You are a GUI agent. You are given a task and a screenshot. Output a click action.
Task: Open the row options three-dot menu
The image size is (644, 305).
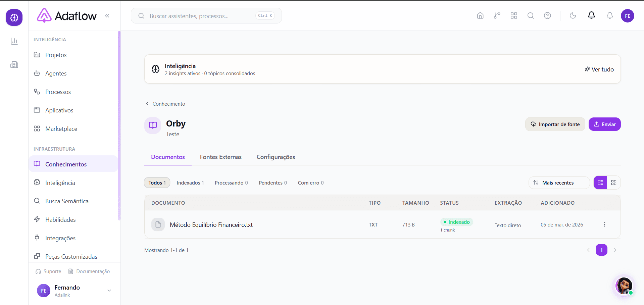point(604,224)
